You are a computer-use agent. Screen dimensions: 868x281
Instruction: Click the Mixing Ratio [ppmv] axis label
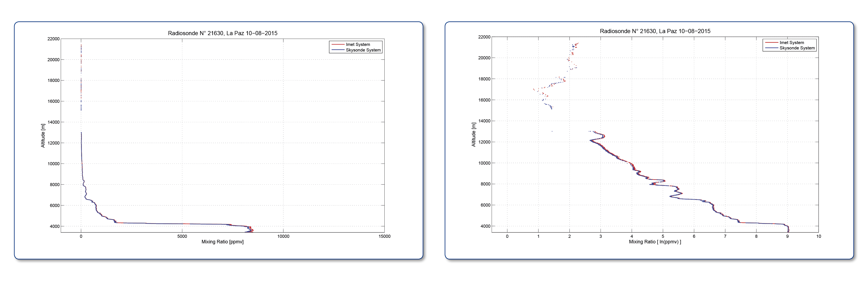coord(222,242)
